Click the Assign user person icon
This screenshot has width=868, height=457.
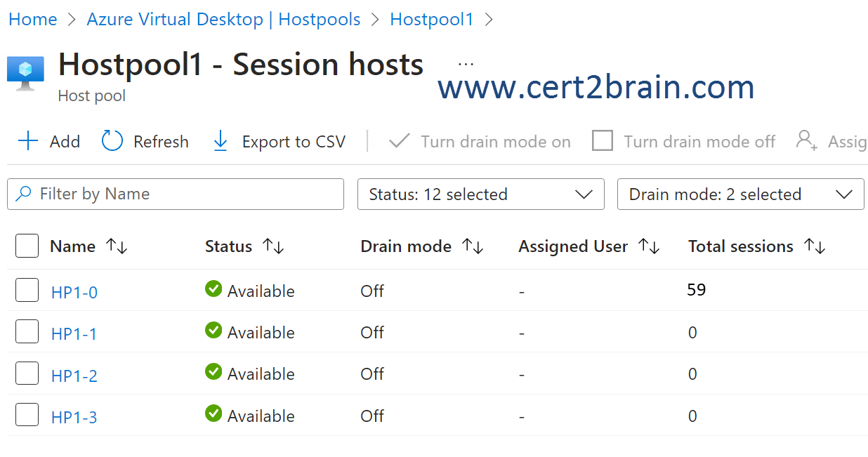(806, 140)
